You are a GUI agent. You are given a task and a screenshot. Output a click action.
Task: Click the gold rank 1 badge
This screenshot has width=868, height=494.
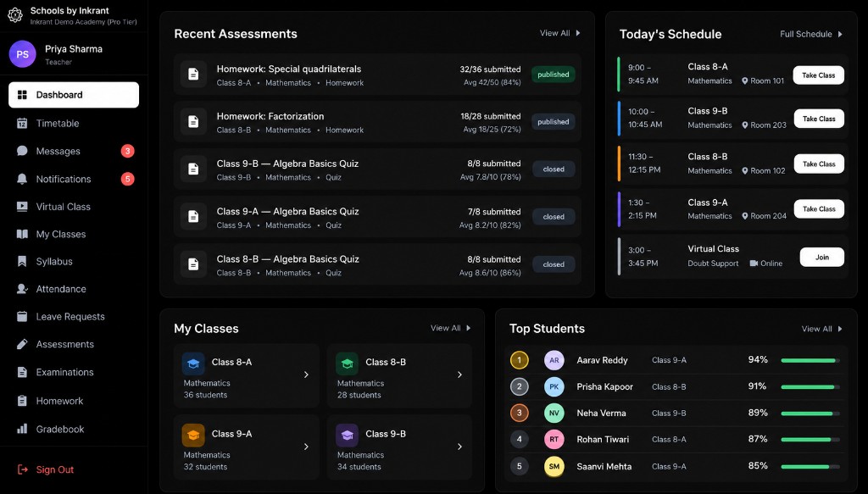(520, 360)
